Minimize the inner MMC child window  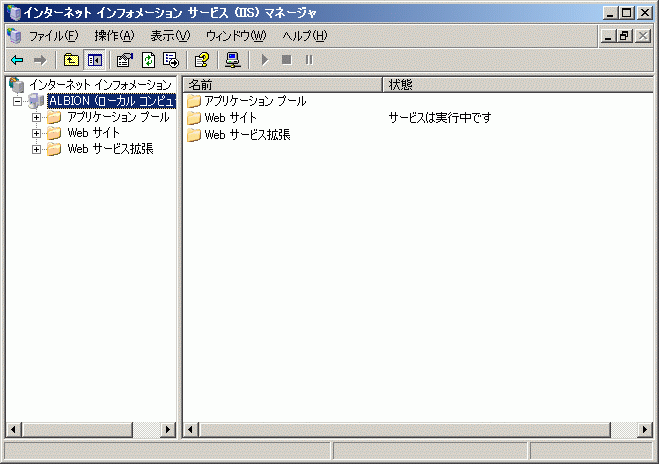point(608,36)
